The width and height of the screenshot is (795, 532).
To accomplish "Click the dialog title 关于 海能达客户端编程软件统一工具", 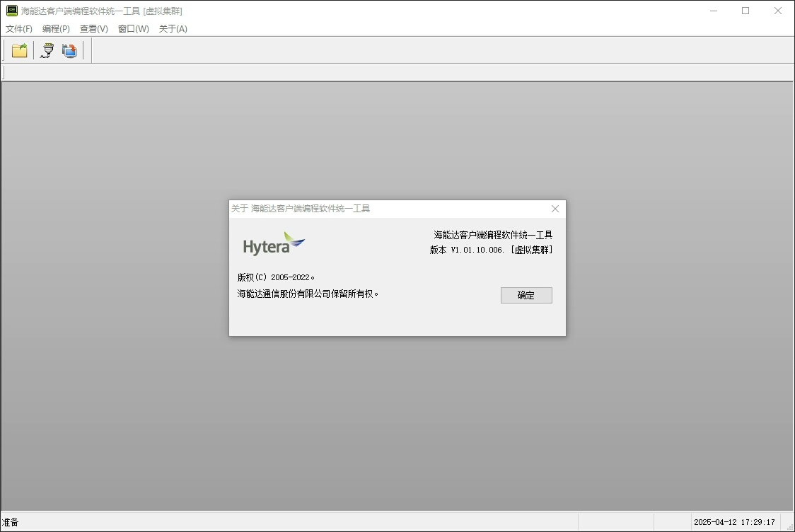I will click(x=301, y=209).
